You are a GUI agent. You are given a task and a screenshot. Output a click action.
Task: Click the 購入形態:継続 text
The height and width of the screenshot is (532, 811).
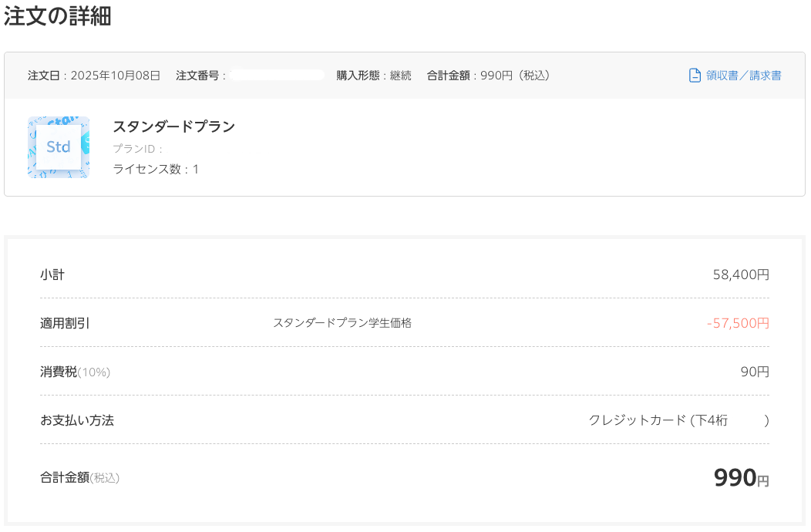[374, 76]
